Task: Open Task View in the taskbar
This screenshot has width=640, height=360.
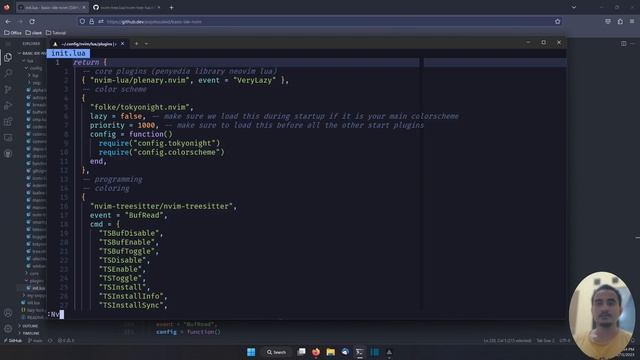Action: (302, 352)
